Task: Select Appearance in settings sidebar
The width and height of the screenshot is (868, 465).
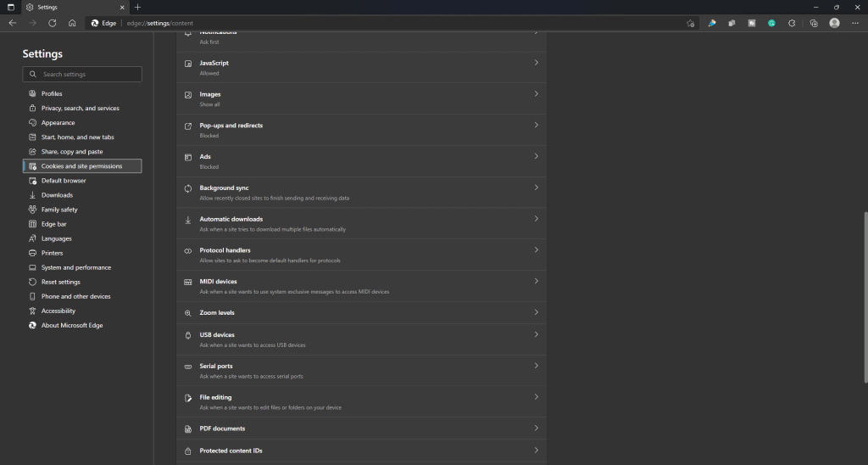Action: click(58, 123)
